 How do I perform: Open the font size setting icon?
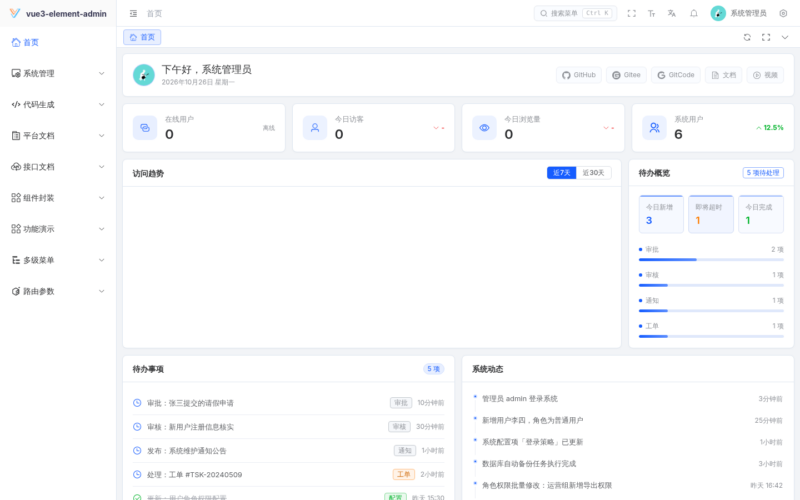coord(652,13)
